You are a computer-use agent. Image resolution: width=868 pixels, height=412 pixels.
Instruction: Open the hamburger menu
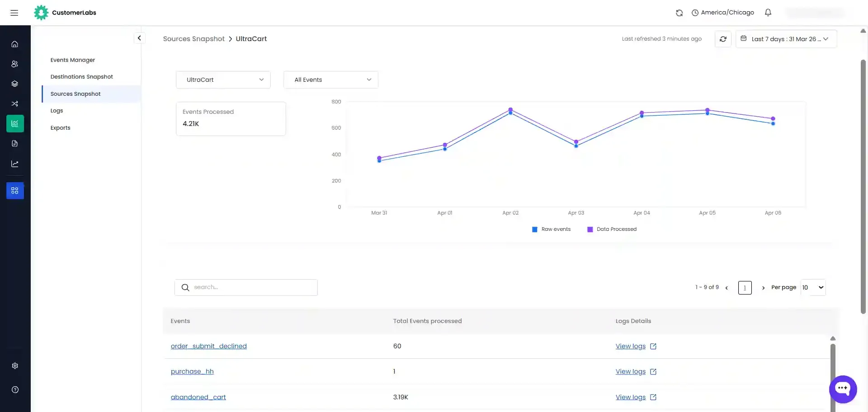point(14,13)
